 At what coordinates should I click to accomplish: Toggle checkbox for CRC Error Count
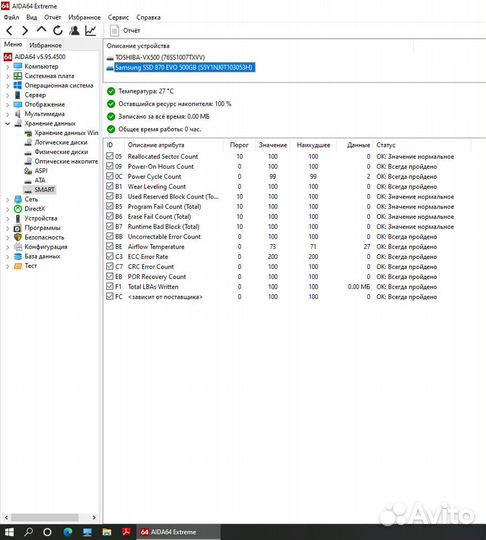(x=110, y=266)
